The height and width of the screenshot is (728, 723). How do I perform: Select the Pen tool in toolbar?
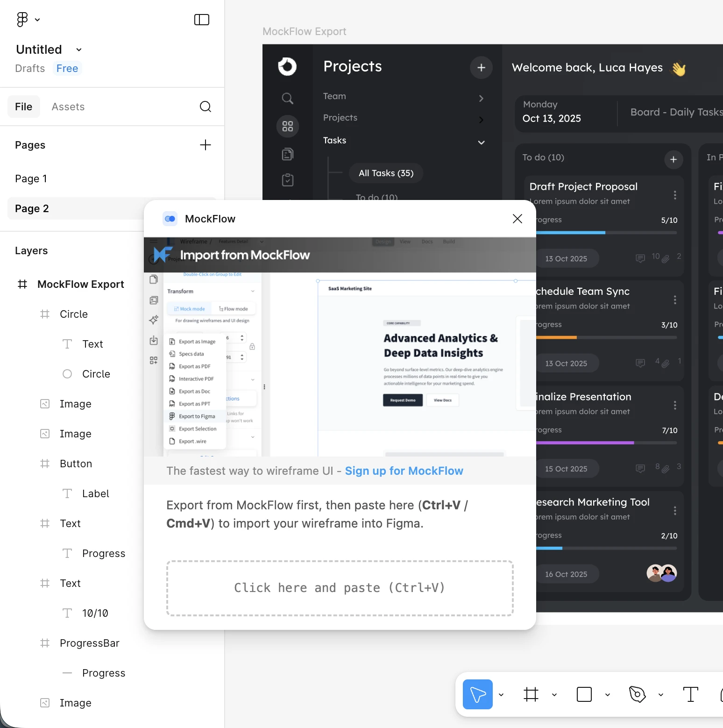coord(637,694)
